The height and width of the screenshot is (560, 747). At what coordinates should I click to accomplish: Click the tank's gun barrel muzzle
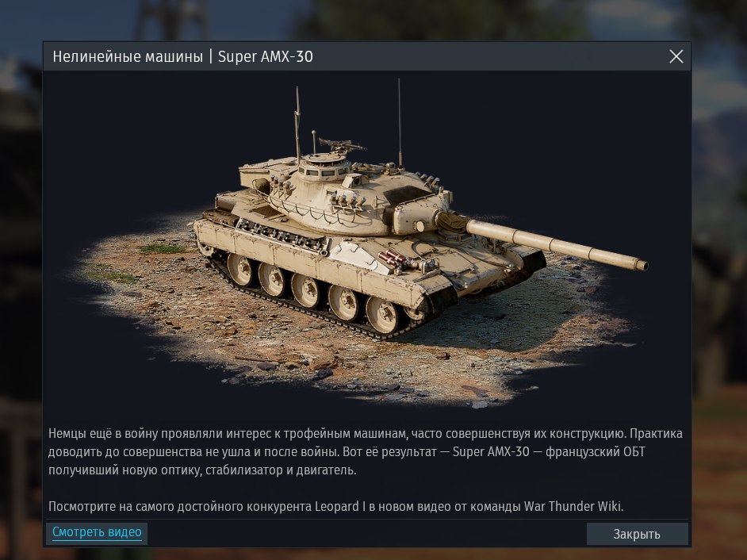click(x=642, y=265)
